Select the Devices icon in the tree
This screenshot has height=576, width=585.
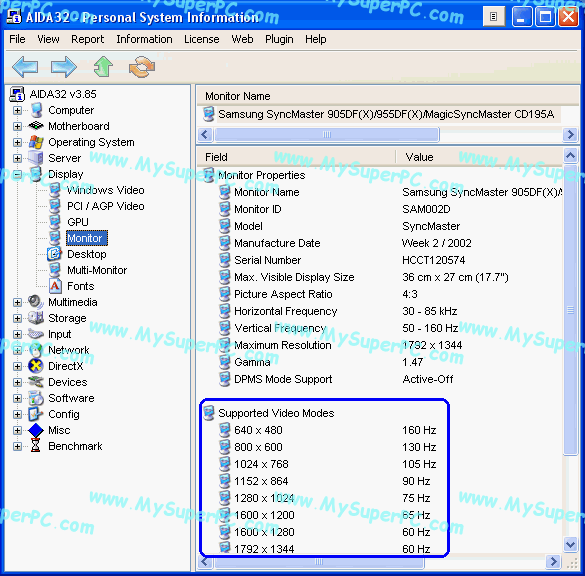click(36, 382)
